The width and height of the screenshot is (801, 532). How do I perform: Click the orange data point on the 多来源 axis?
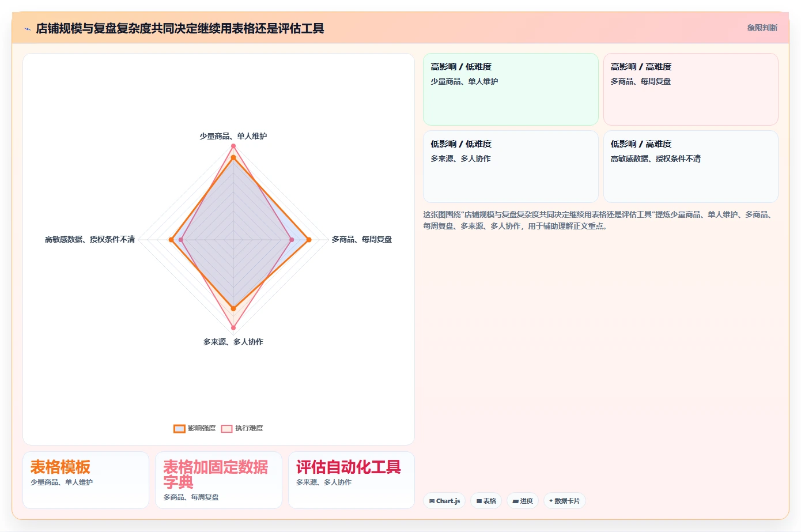pos(233,309)
